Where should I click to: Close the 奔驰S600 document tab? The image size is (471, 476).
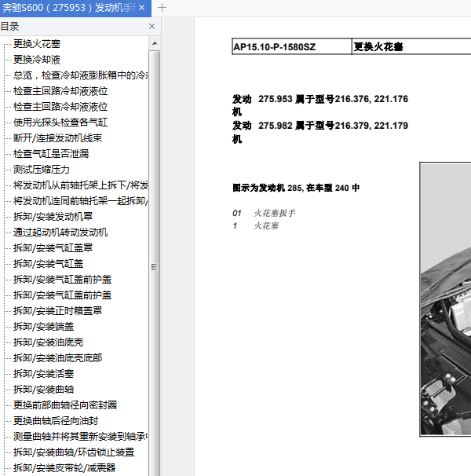142,8
